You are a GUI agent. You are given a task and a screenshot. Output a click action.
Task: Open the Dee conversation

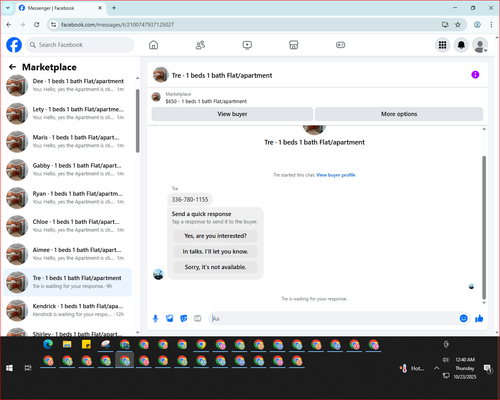click(x=68, y=85)
